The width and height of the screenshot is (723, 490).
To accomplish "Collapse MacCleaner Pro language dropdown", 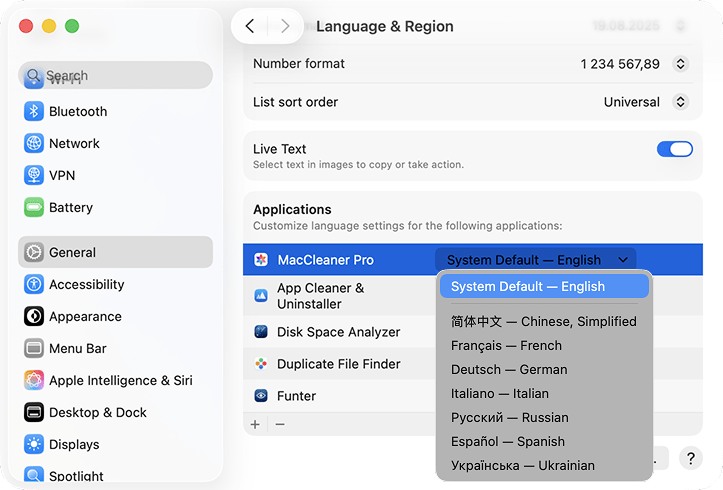I will pos(535,260).
